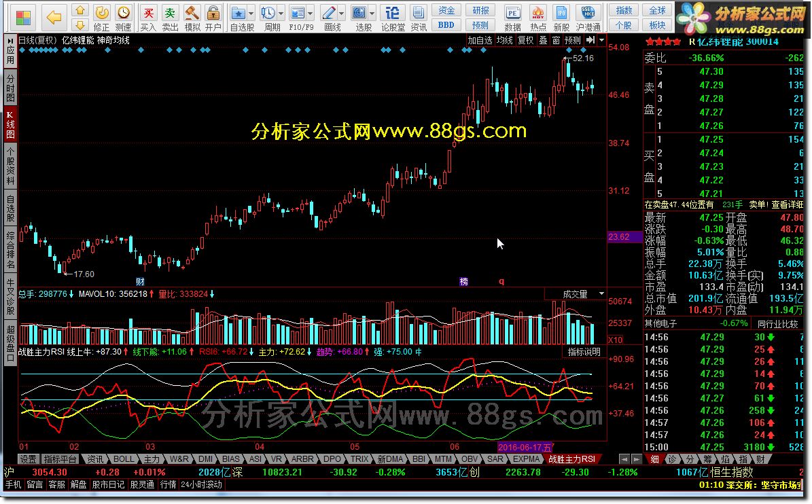Click the 资金 capital flow button
The image size is (812, 504).
446,10
